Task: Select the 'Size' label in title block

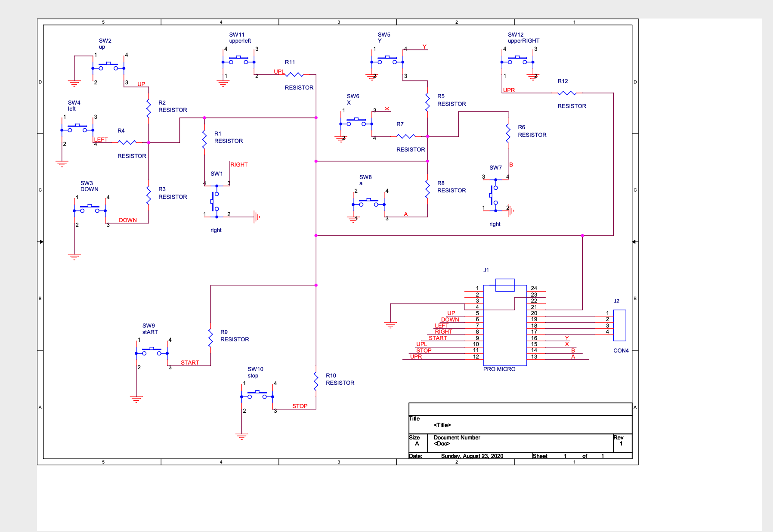Action: pos(414,437)
